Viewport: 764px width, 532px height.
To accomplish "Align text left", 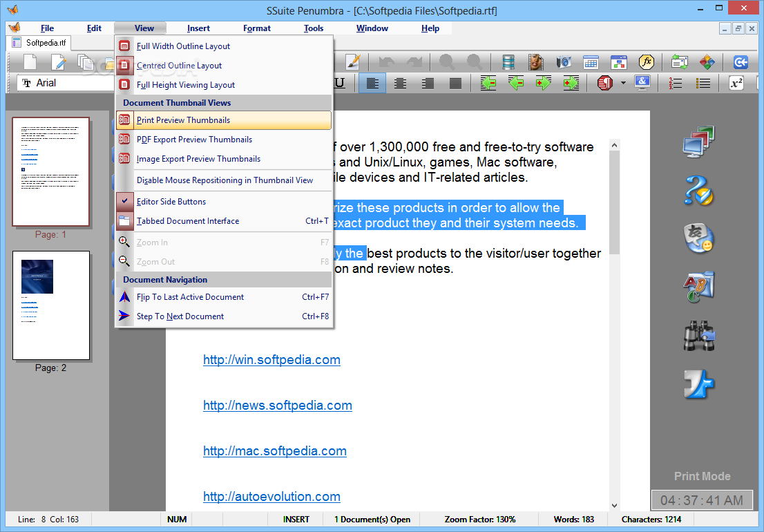I will coord(372,84).
